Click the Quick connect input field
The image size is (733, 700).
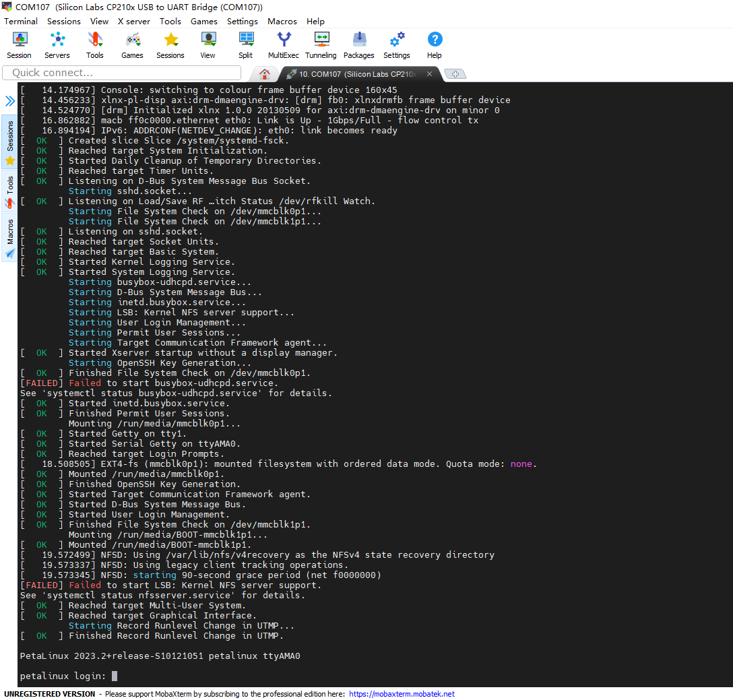(x=121, y=73)
